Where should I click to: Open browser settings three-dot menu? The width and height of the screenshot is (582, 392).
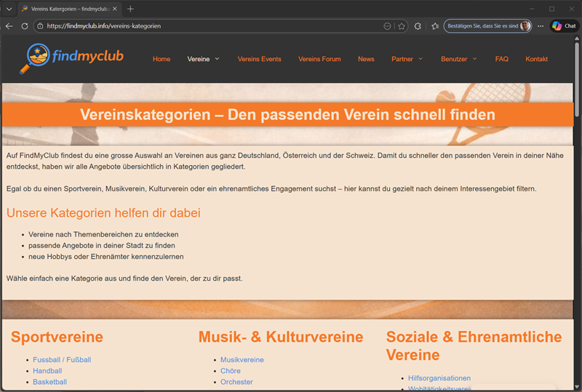(541, 26)
